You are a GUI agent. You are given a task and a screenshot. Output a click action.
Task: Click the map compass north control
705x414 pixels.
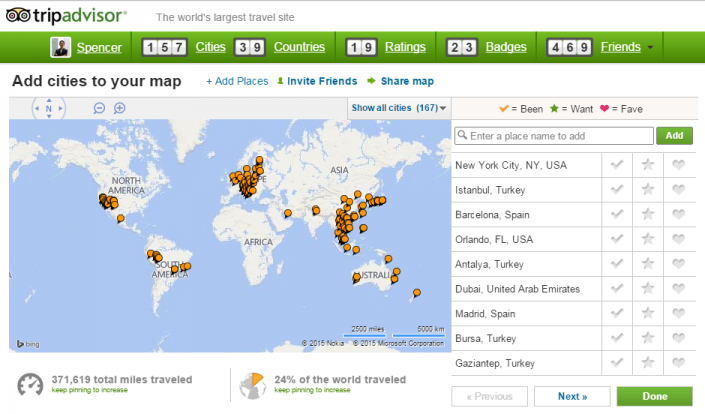coord(48,109)
